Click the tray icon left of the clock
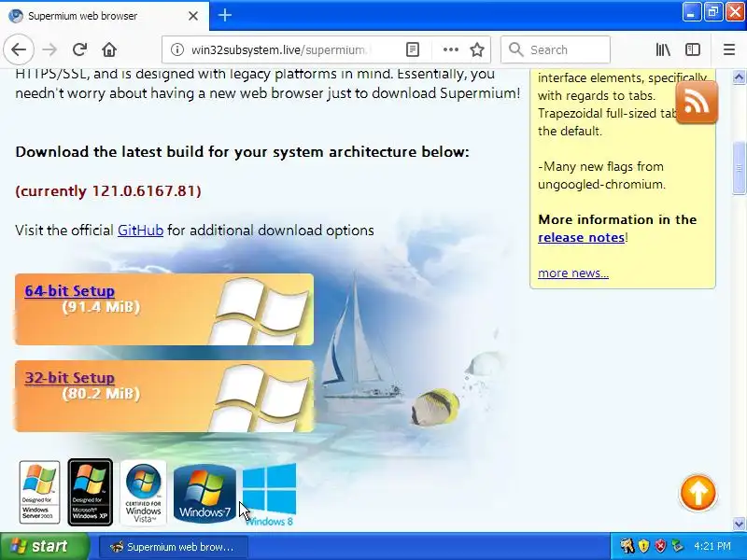The height and width of the screenshot is (560, 747). pyautogui.click(x=677, y=546)
